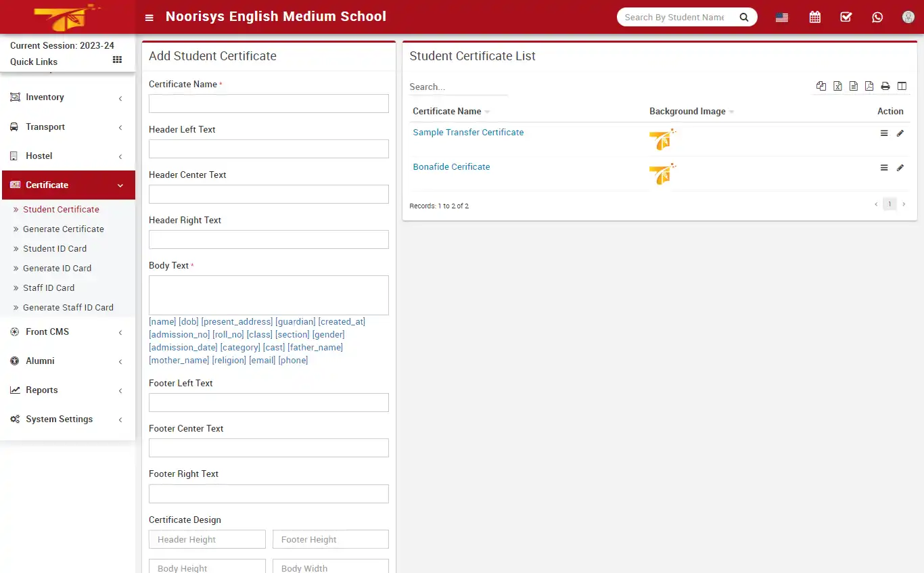
Task: Open the column visibility selector
Action: (x=902, y=86)
